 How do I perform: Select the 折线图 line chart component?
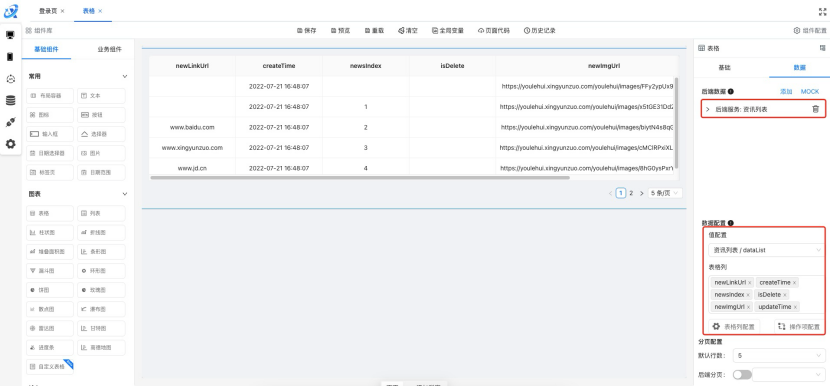pyautogui.click(x=101, y=232)
